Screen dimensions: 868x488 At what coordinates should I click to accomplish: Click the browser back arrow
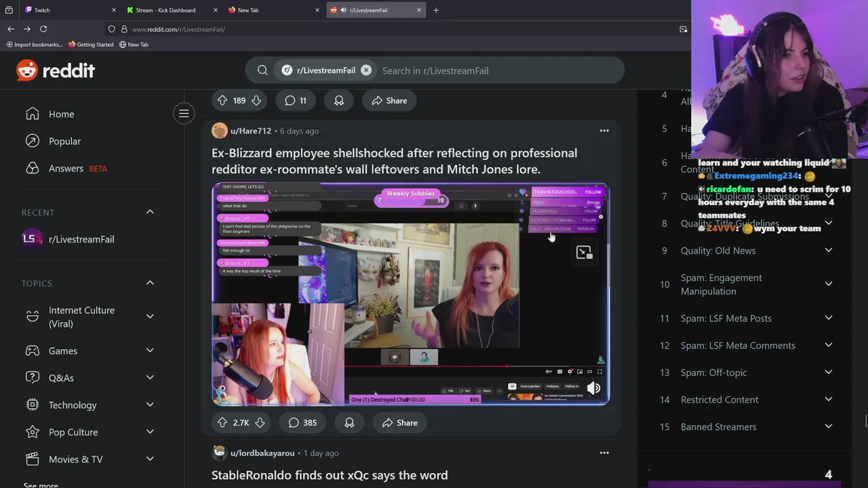pyautogui.click(x=11, y=29)
